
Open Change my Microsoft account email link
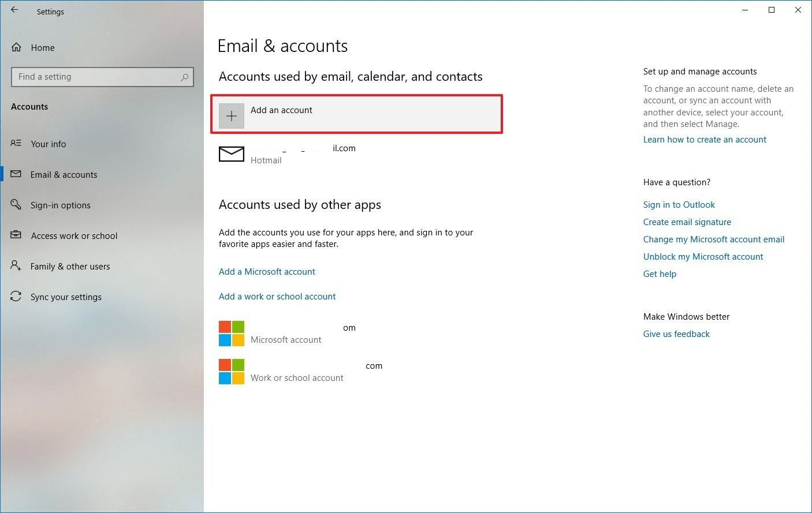(714, 239)
